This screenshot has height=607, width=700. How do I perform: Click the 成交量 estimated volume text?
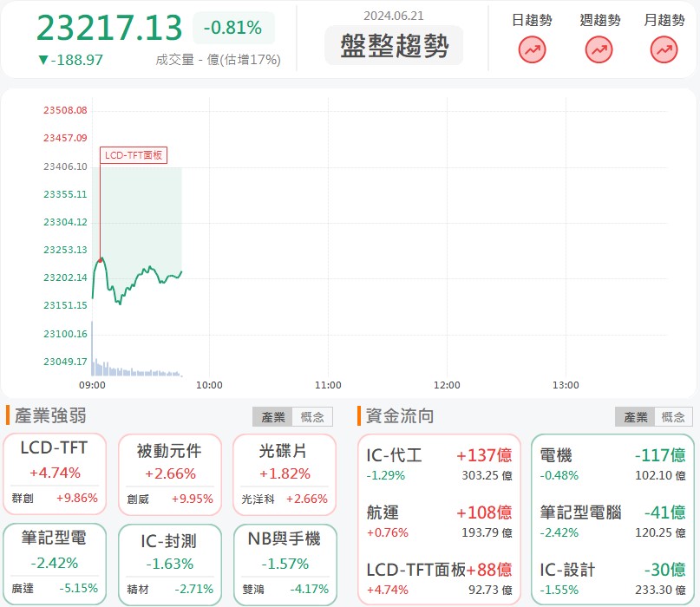coord(218,60)
